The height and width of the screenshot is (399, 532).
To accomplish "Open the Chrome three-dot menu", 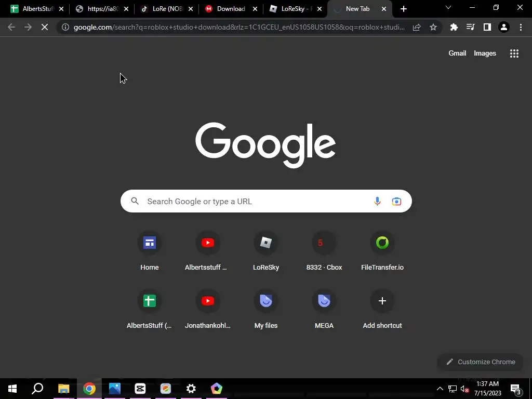I will point(521,27).
